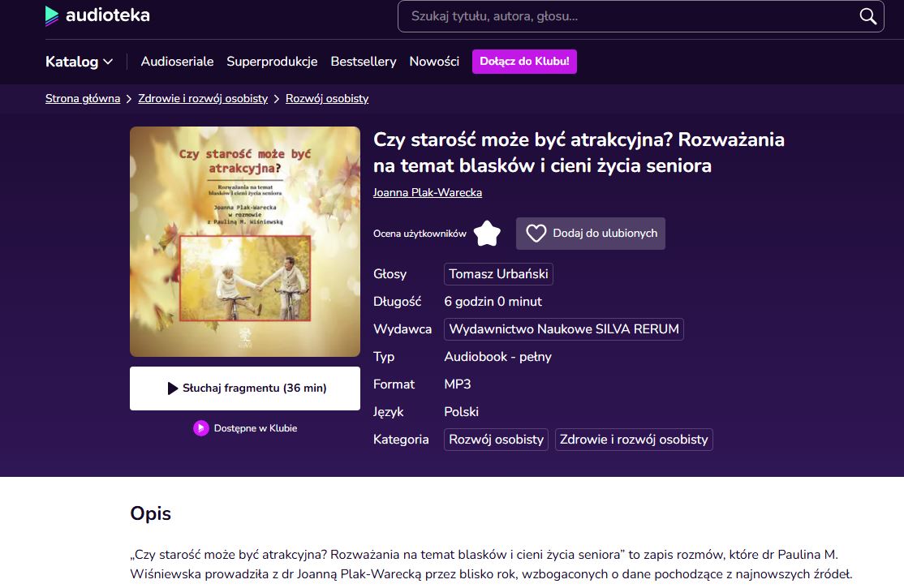The image size is (904, 588).
Task: Go to Bestsellery section
Action: click(364, 62)
